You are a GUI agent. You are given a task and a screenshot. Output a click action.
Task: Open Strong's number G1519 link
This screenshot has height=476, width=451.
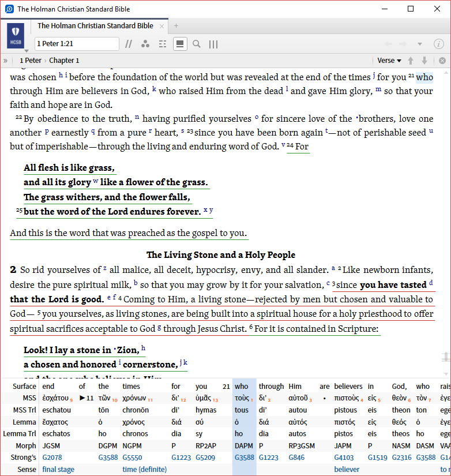click(378, 458)
